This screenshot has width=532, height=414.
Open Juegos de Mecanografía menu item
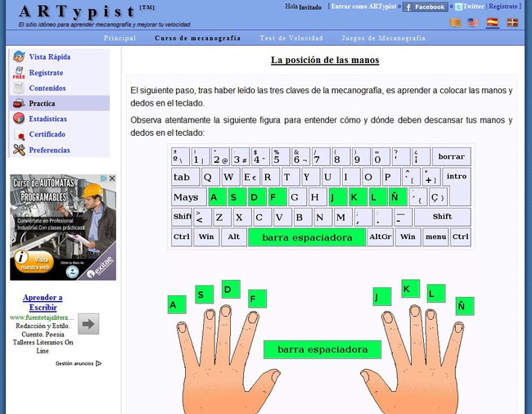coord(383,38)
